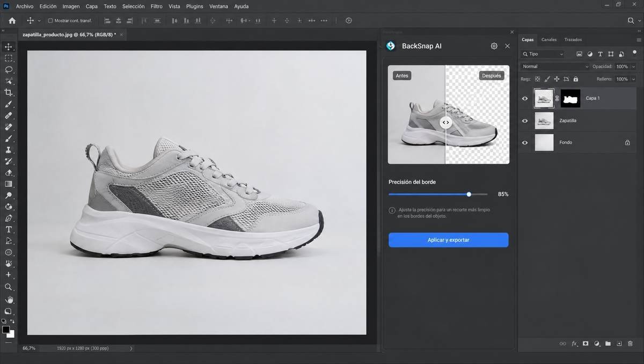
Task: Open the Filtro menu
Action: (156, 6)
